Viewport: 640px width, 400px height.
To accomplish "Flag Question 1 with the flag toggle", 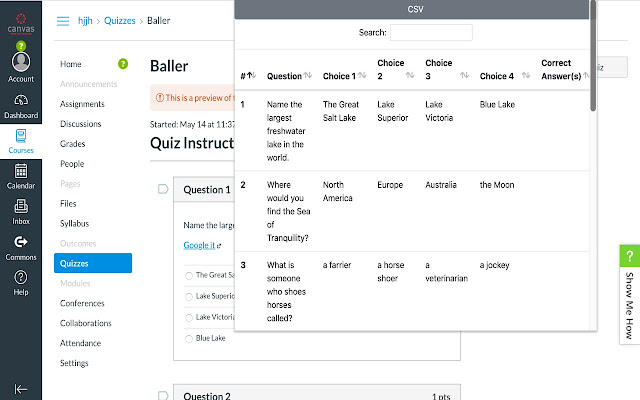I will pos(163,189).
